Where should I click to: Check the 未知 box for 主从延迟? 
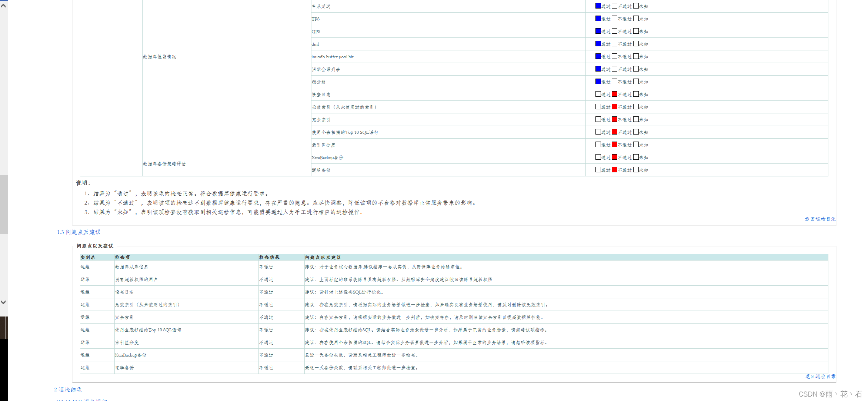coord(636,6)
